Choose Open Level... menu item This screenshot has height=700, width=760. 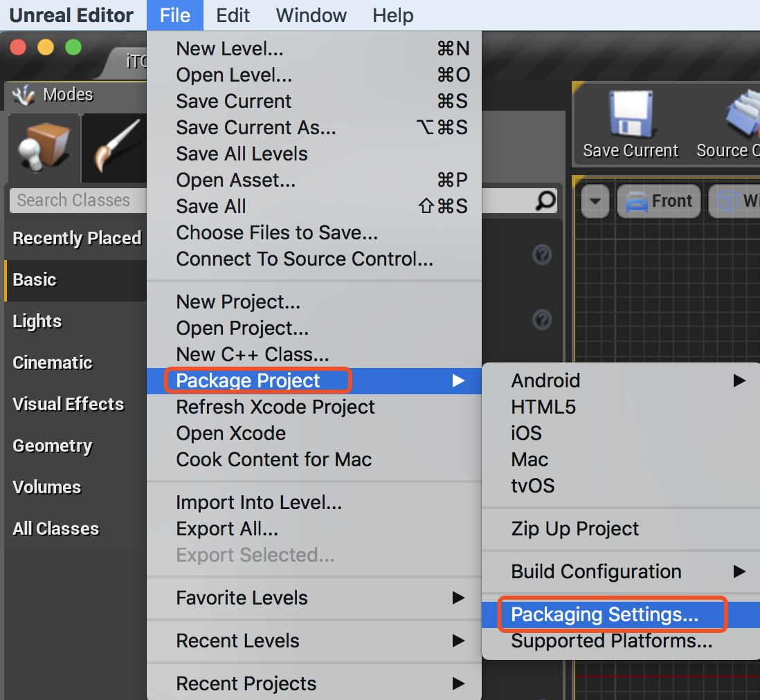(314, 75)
